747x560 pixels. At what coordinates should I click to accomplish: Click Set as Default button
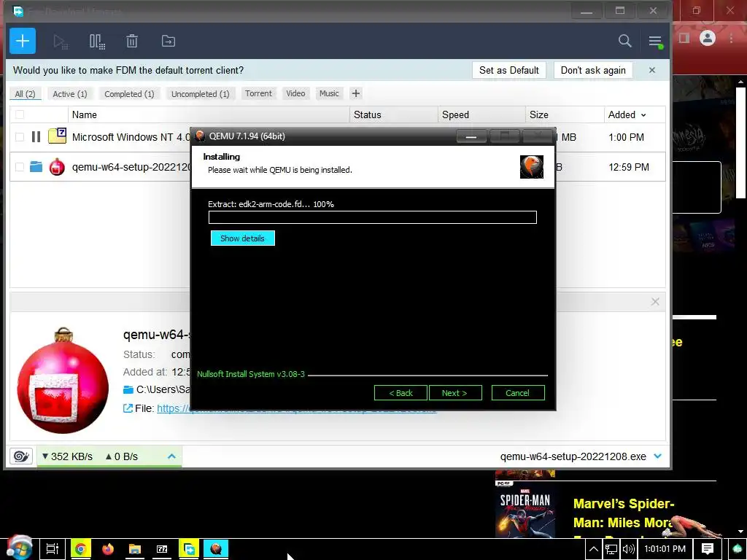[508, 70]
